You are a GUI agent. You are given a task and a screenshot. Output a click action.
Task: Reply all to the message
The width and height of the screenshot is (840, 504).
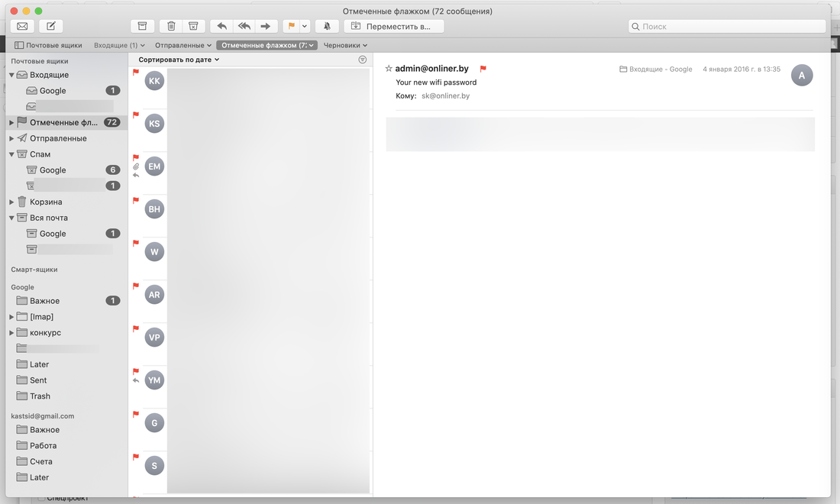244,26
